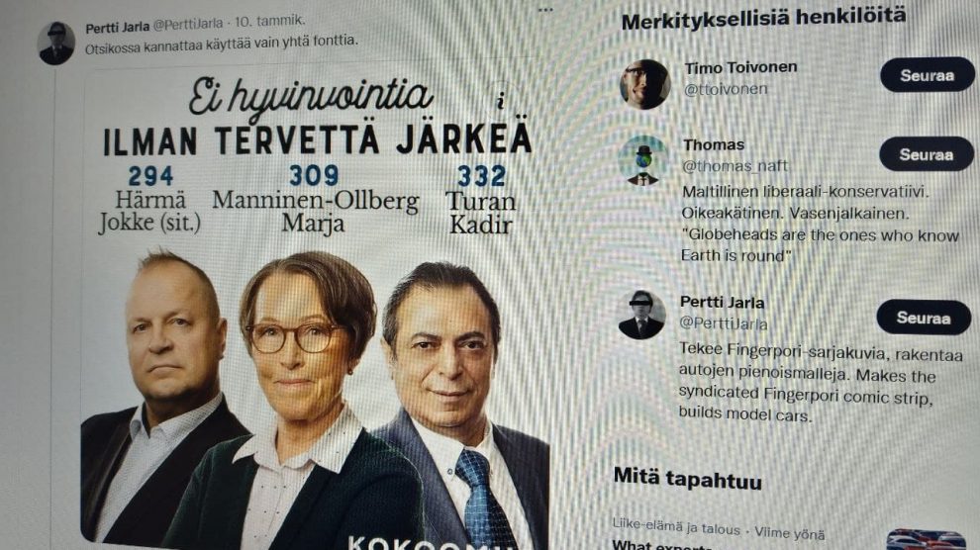Open the campaign poster image in the tweet
980x550 pixels.
point(316,306)
